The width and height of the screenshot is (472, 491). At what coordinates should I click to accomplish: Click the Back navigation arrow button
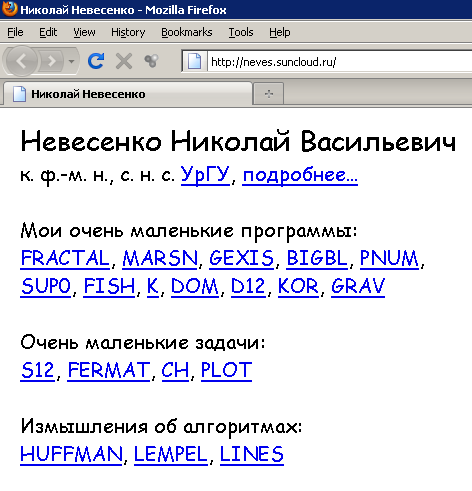[x=21, y=61]
